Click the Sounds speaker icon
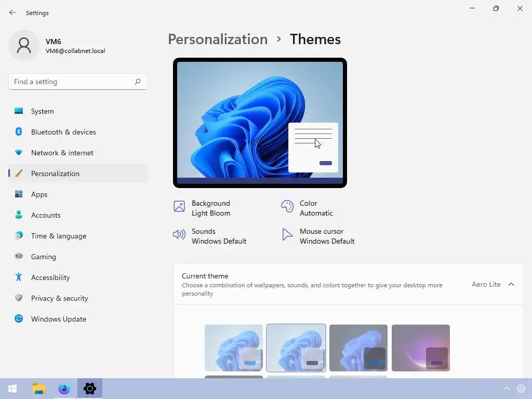 click(179, 234)
